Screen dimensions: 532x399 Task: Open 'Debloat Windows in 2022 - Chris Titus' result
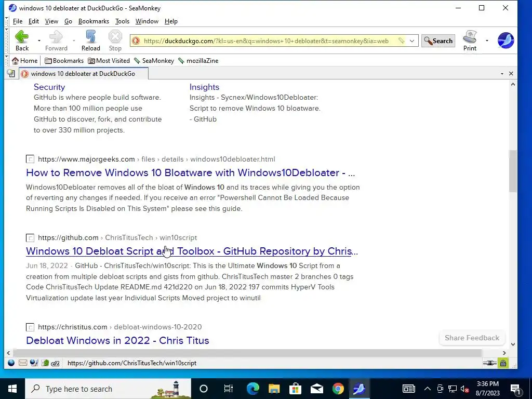coord(117,340)
